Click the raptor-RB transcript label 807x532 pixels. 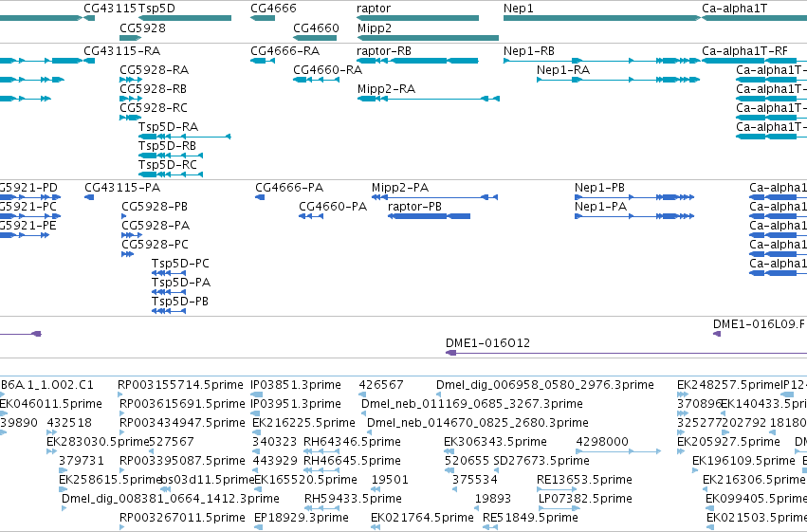pyautogui.click(x=384, y=51)
